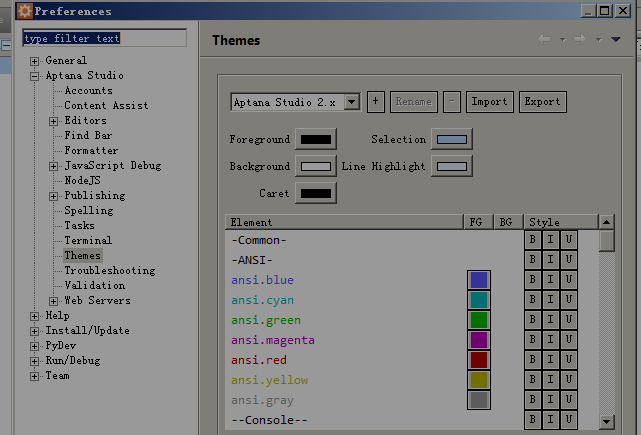
Task: Click the Element column header
Action: [344, 222]
